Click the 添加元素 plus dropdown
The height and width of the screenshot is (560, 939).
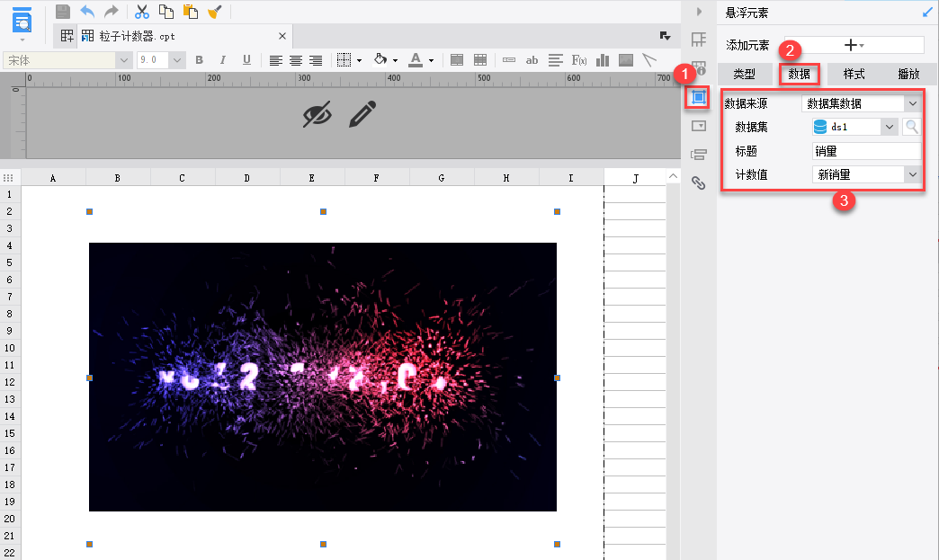pyautogui.click(x=854, y=45)
